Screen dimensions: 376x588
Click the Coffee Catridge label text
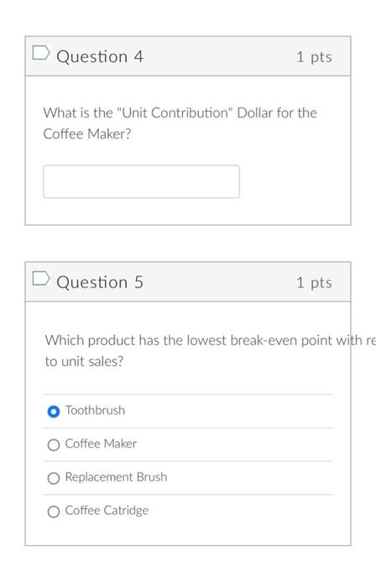[x=107, y=511]
